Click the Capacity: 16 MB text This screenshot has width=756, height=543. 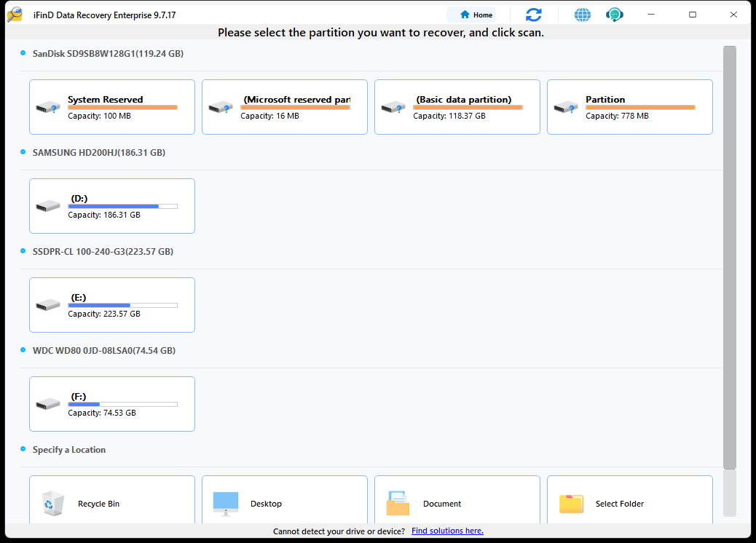coord(270,116)
